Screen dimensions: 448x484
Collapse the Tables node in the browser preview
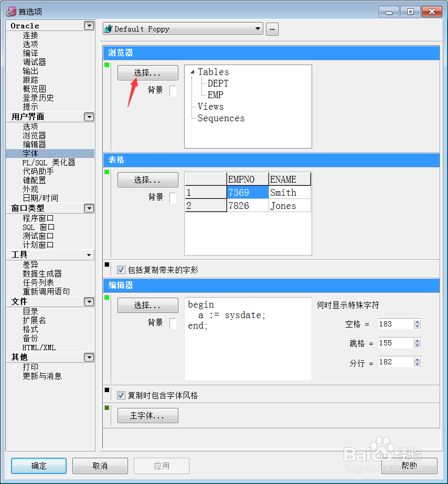(194, 72)
